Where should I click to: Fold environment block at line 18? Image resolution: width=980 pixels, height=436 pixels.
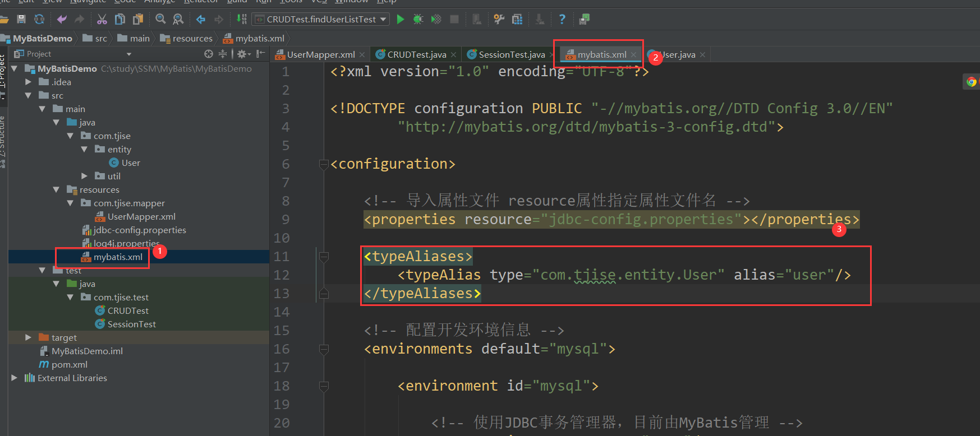(x=324, y=386)
